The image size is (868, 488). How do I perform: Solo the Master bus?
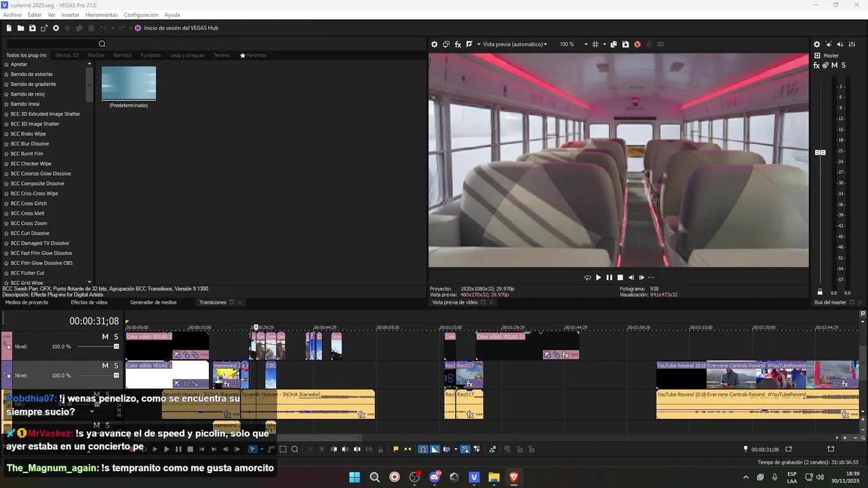click(844, 66)
